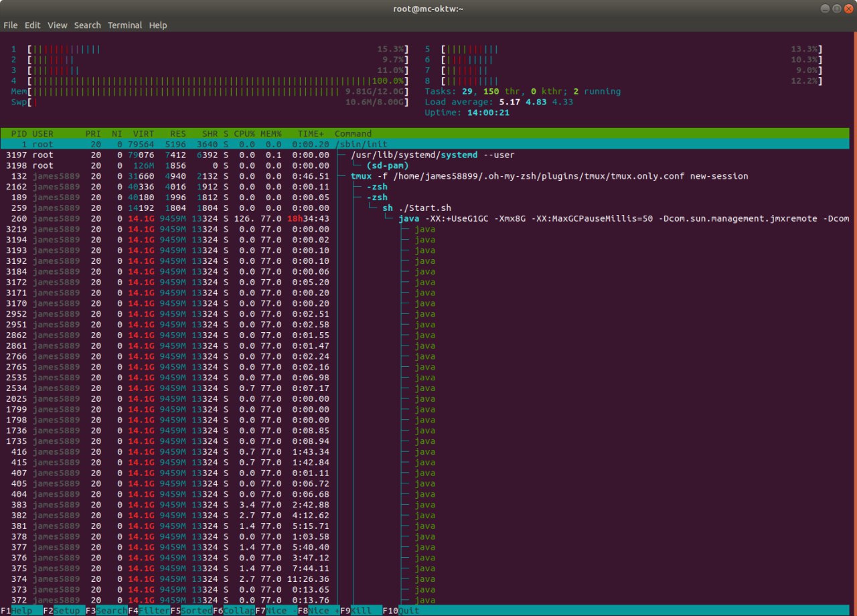Click F5 Sorted view button
This screenshot has width=857, height=616.
[x=191, y=611]
